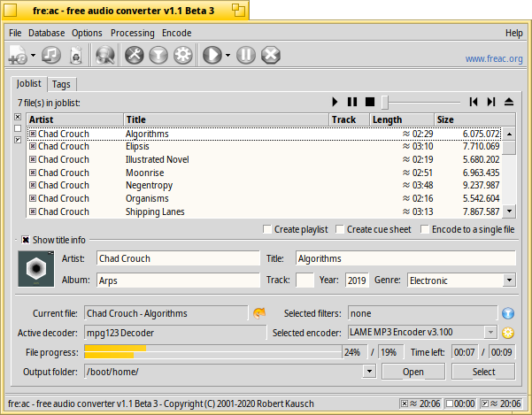Open the add files dropdown arrow
Image resolution: width=532 pixels, height=415 pixels.
pos(33,55)
